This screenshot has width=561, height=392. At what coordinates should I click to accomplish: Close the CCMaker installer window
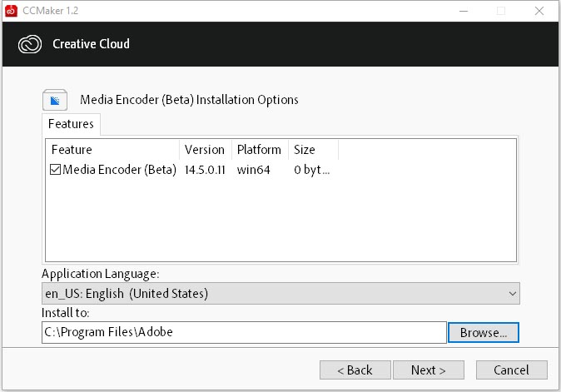coord(539,11)
